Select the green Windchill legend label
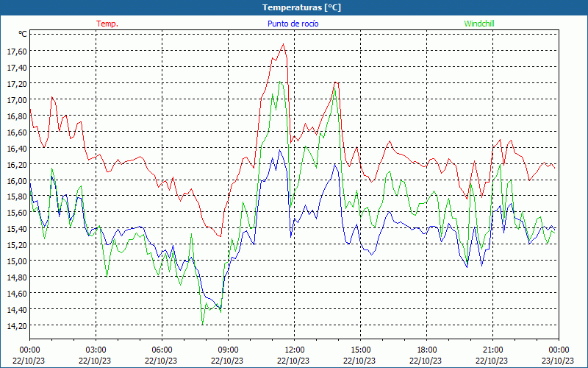Viewport: 588px width, 368px height. point(479,24)
